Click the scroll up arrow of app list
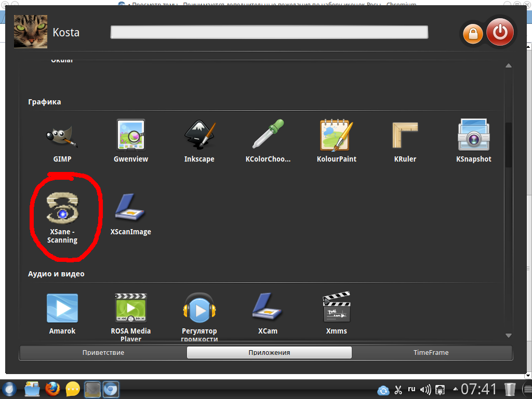The height and width of the screenshot is (399, 532). (508, 65)
